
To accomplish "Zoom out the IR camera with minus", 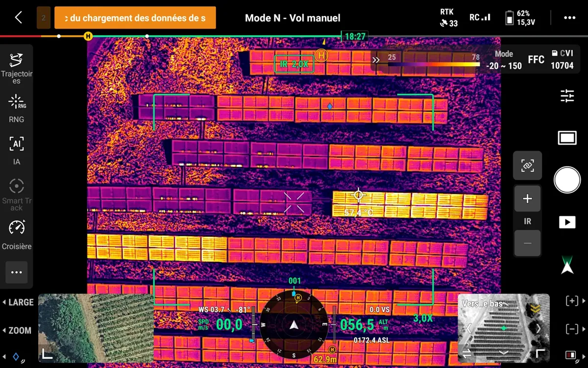I will [527, 243].
